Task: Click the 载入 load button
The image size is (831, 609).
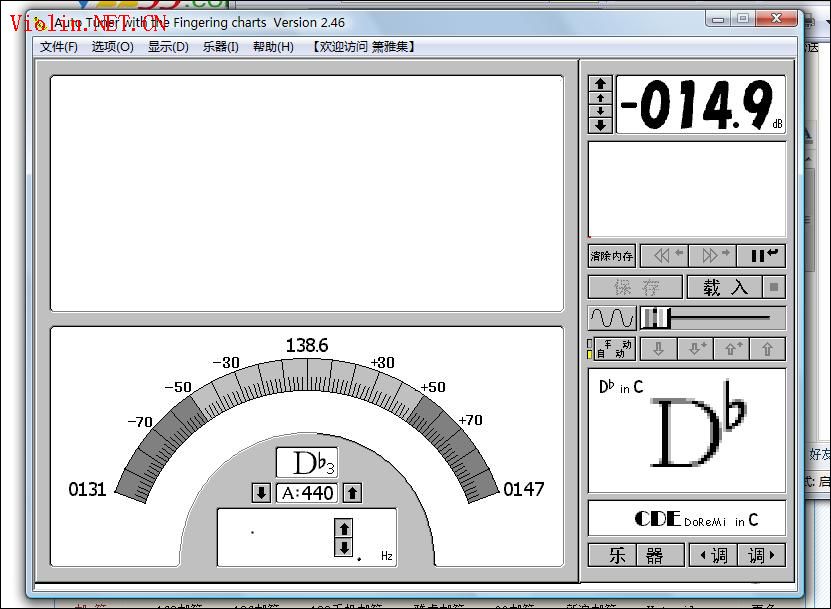Action: point(724,287)
